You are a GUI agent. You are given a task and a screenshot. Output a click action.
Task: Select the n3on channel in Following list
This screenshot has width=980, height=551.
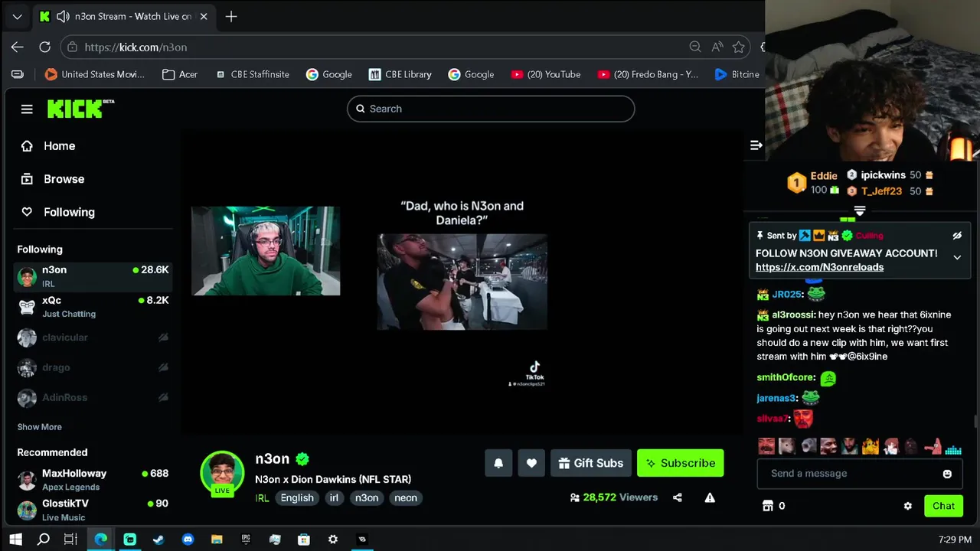pyautogui.click(x=93, y=276)
